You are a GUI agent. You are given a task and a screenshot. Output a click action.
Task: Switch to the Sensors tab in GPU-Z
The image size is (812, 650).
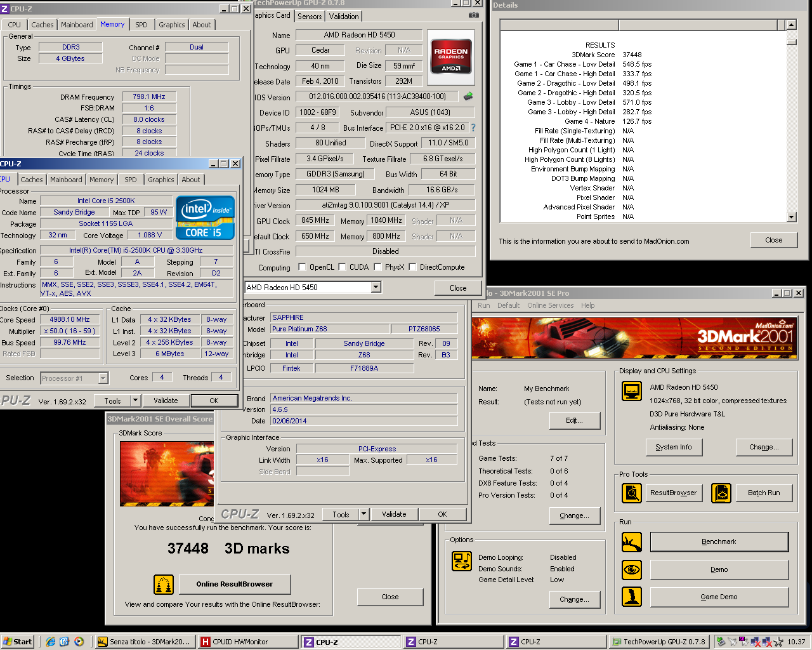[x=310, y=17]
